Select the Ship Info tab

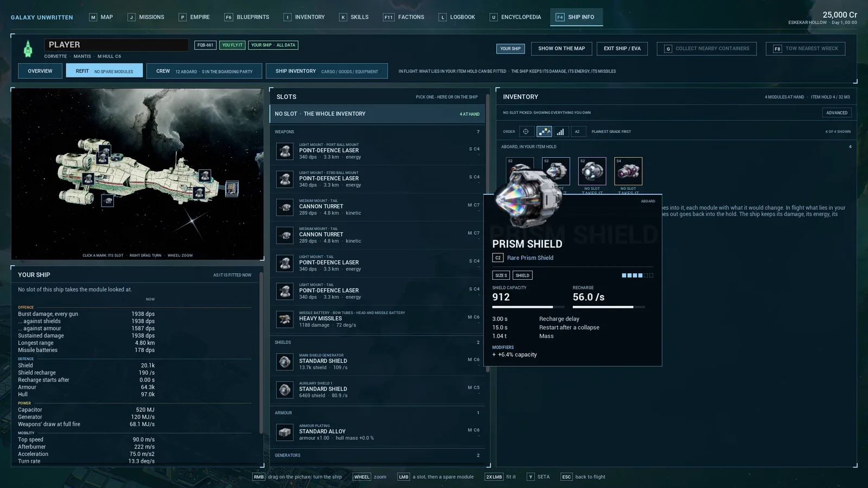[x=576, y=17]
